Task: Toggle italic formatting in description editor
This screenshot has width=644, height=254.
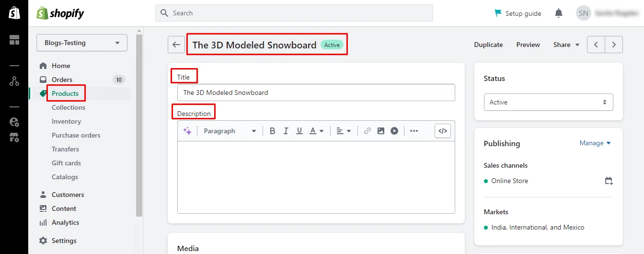Action: pyautogui.click(x=286, y=131)
